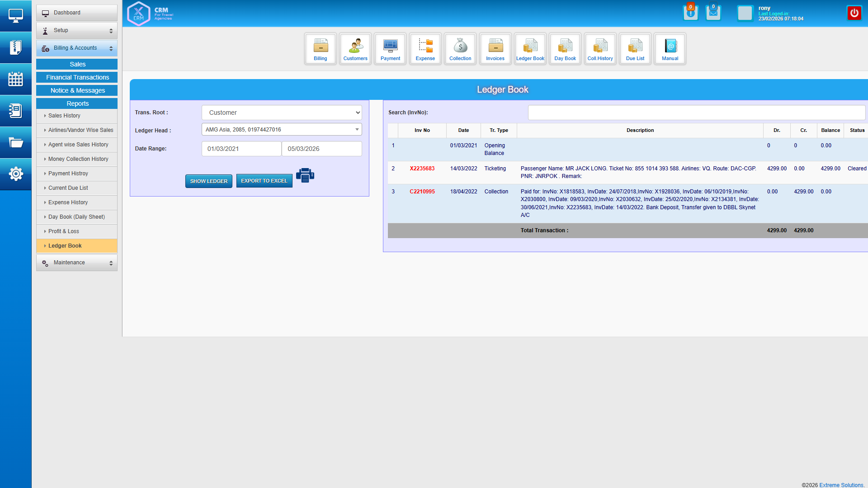Click the Customers icon in toolbar
This screenshot has width=868, height=488.
(x=355, y=48)
